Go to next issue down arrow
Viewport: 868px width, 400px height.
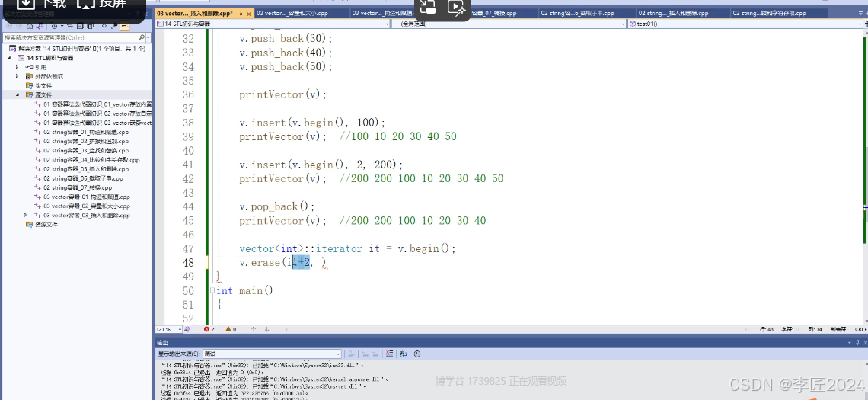(x=266, y=329)
